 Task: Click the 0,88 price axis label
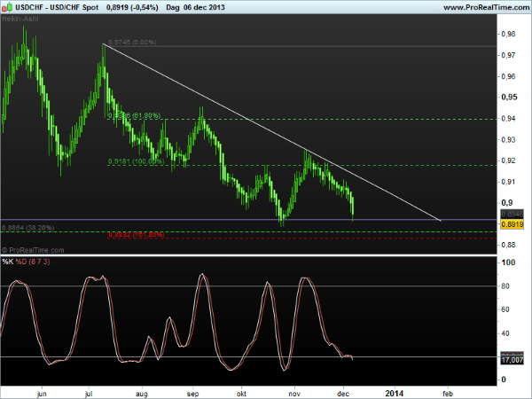(x=508, y=245)
